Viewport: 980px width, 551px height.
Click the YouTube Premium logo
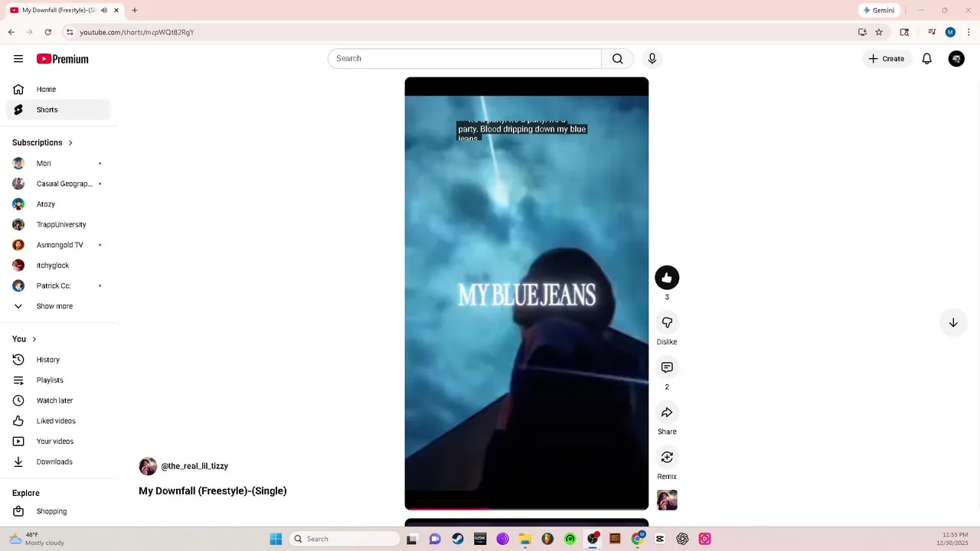pos(63,59)
